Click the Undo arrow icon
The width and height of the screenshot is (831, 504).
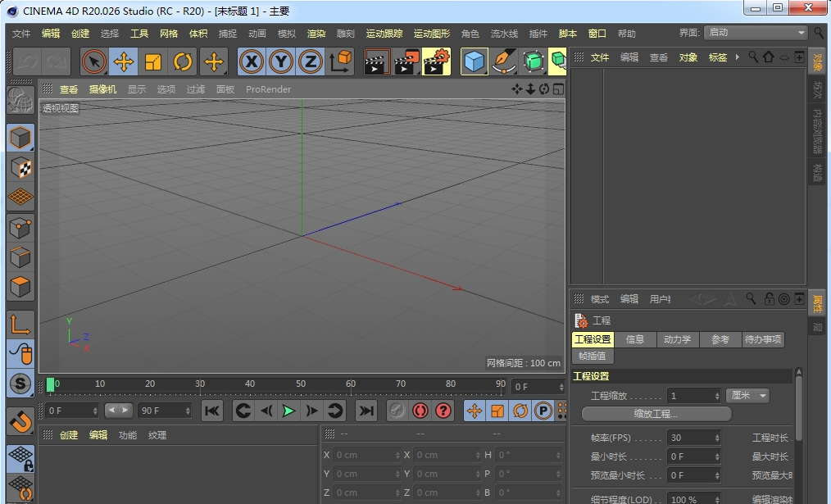[x=27, y=62]
